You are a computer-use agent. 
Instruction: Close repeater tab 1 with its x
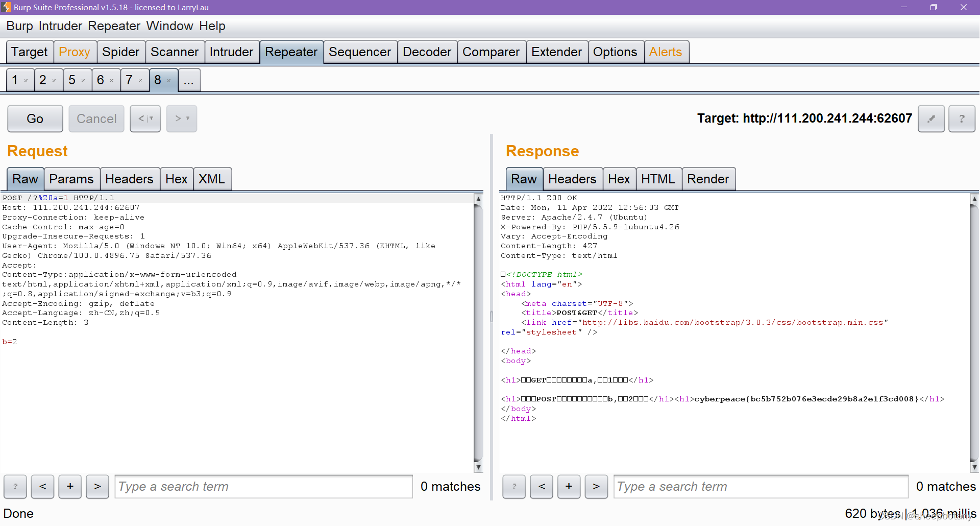tap(26, 81)
